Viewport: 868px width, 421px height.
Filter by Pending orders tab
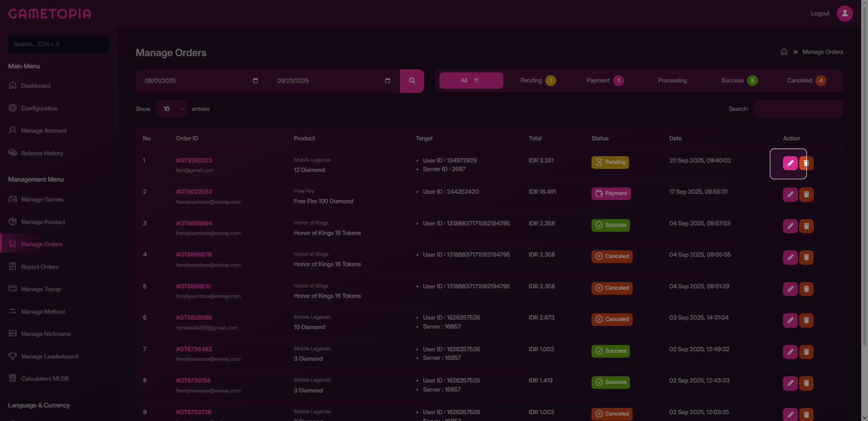(x=538, y=81)
